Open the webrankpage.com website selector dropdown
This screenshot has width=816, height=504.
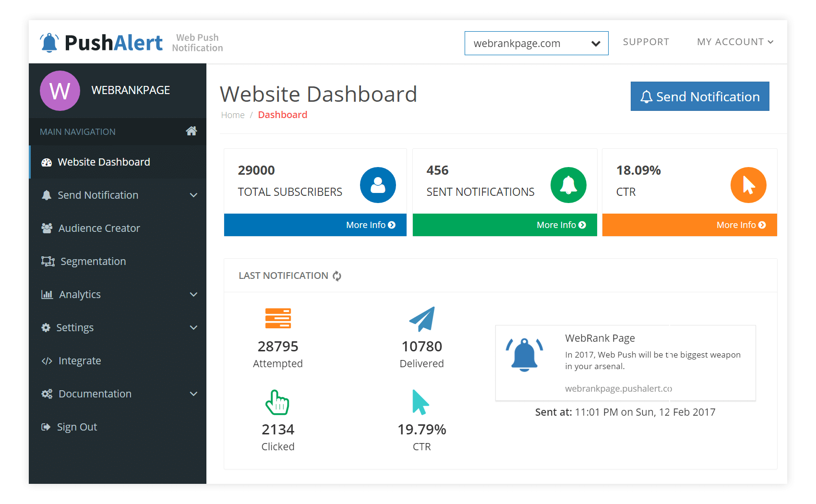pos(536,43)
